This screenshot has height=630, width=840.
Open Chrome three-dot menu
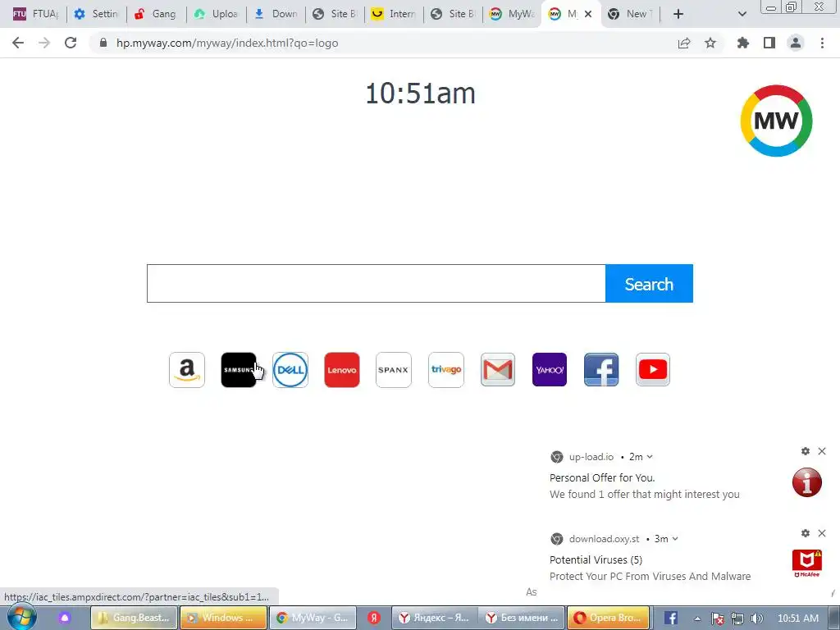point(822,43)
